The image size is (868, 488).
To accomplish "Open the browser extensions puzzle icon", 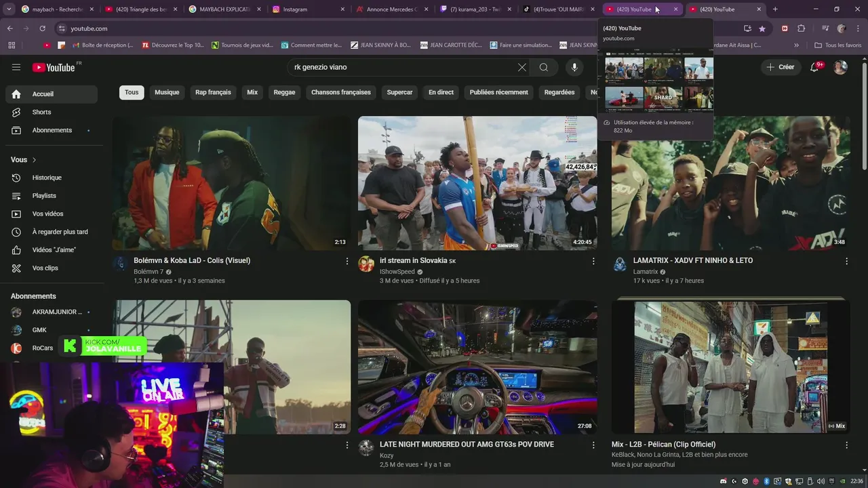I will click(801, 28).
